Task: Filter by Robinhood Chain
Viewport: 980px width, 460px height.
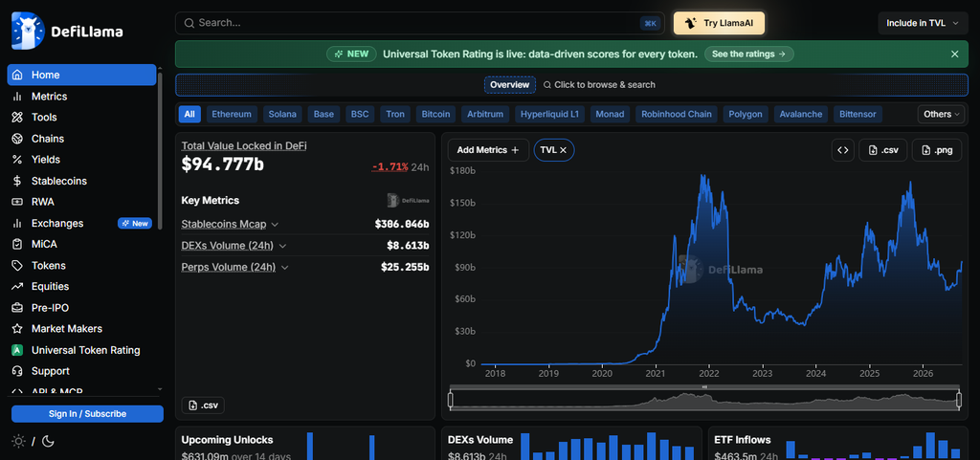Action: (677, 114)
